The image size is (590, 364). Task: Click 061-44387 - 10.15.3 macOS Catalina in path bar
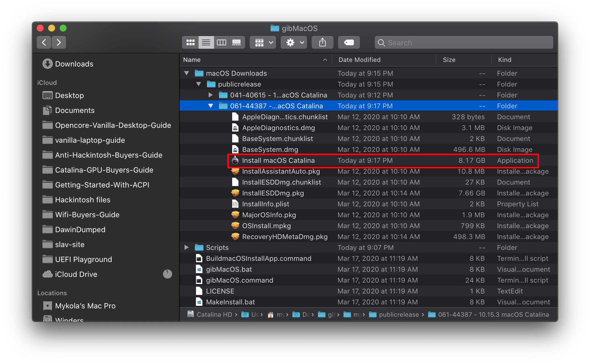(x=488, y=314)
